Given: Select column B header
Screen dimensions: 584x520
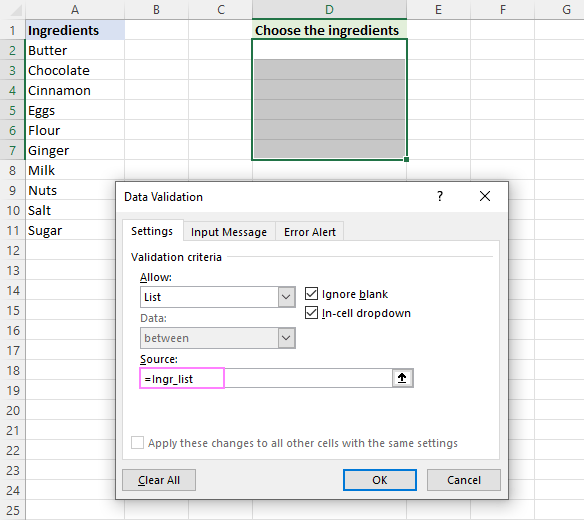Looking at the screenshot, I should tap(156, 9).
